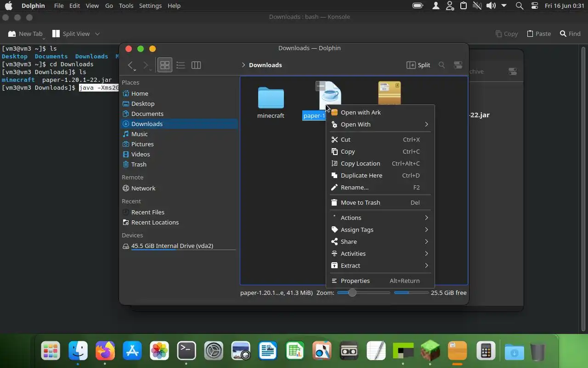Screen dimensions: 588x368
Task: Click the breadcrumb chevron before Downloads
Action: click(x=243, y=65)
